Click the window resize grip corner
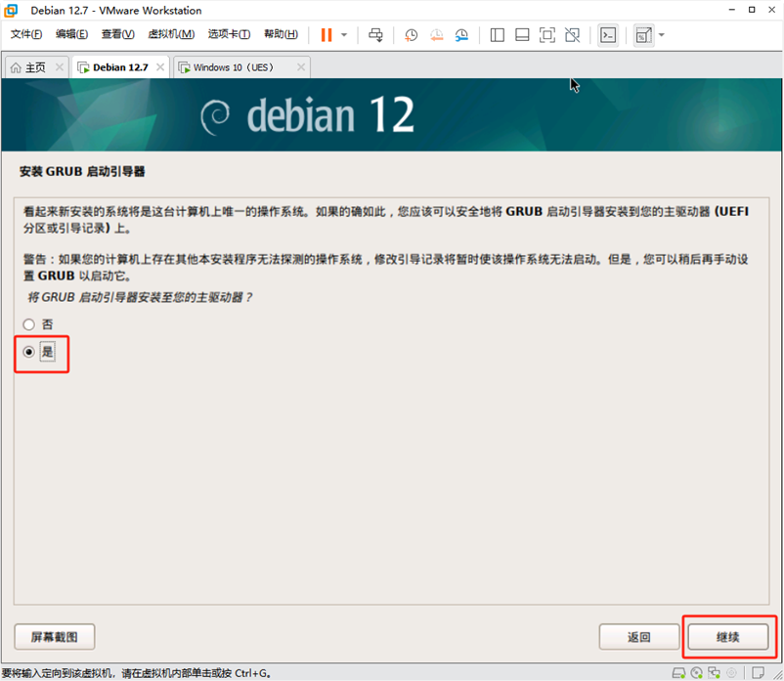Viewport: 784px width, 681px height. click(x=778, y=674)
